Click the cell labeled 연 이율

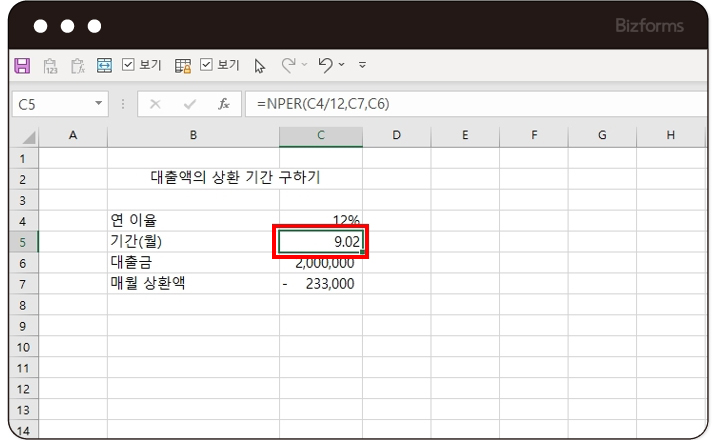pos(193,221)
